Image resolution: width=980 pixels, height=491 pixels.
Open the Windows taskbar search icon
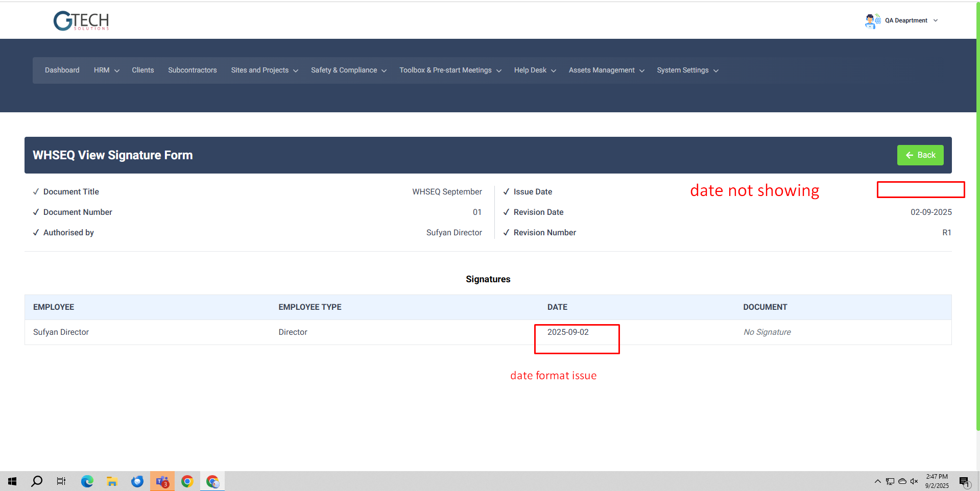pos(37,481)
